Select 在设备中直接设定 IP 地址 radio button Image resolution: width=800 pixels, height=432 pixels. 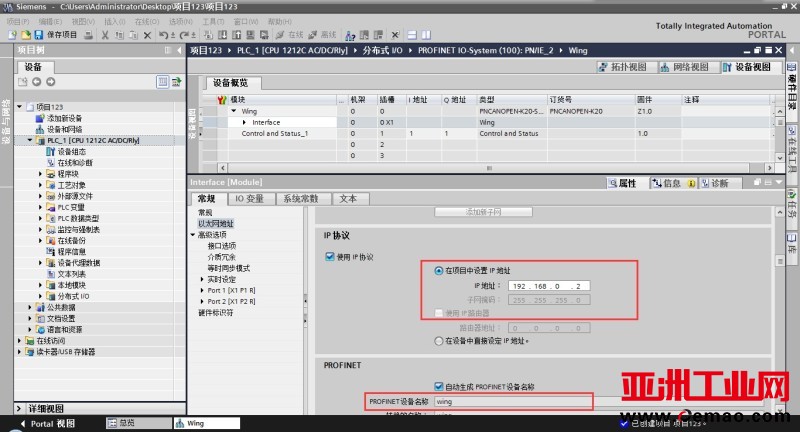[438, 341]
